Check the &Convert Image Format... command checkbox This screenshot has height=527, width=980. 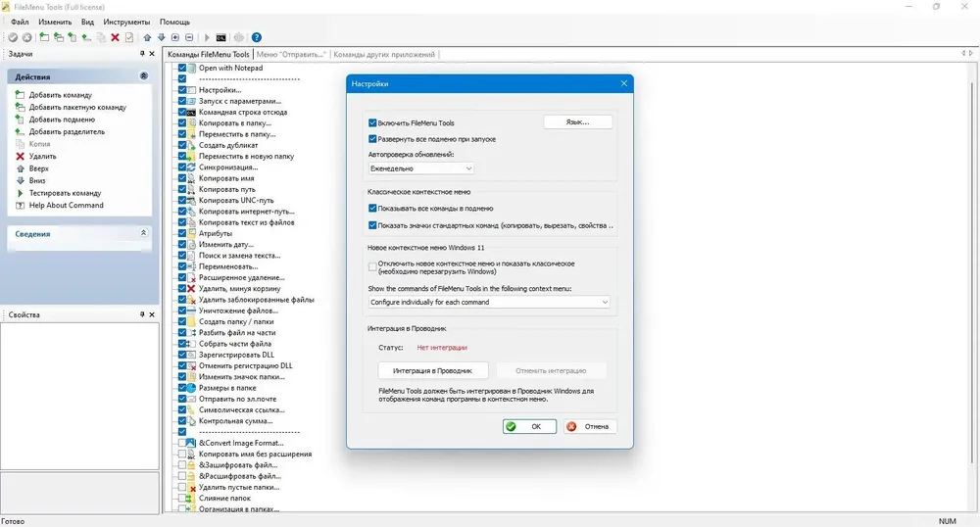pyautogui.click(x=182, y=443)
